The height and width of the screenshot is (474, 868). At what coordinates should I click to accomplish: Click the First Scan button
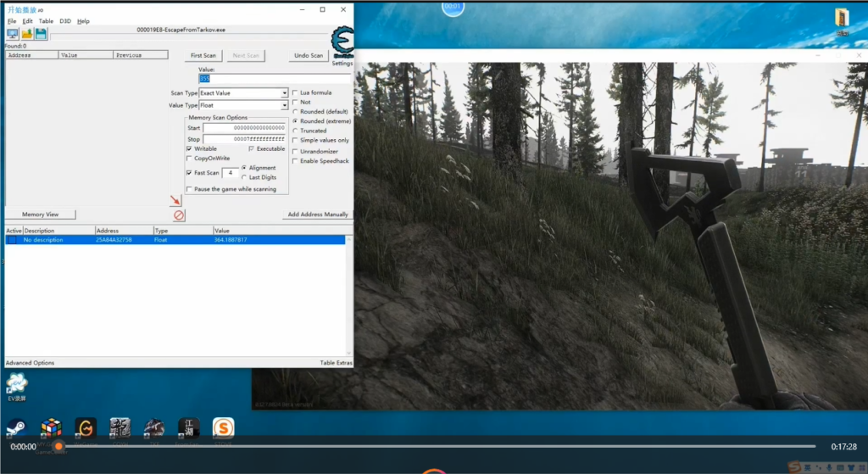pos(203,56)
